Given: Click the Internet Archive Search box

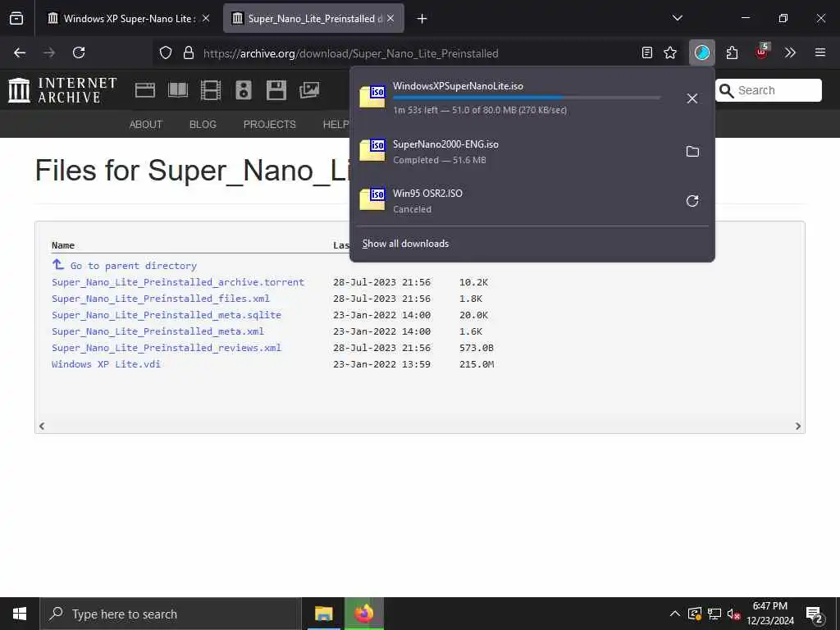Looking at the screenshot, I should (769, 90).
